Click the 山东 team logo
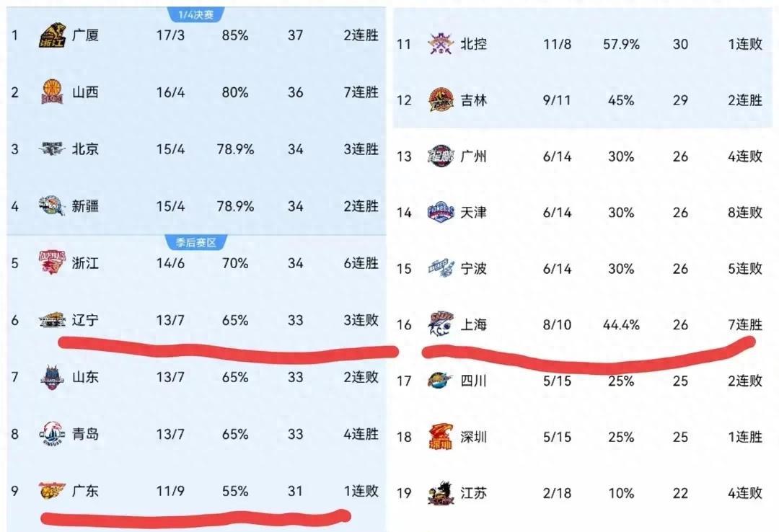The height and width of the screenshot is (532, 779). pyautogui.click(x=53, y=377)
